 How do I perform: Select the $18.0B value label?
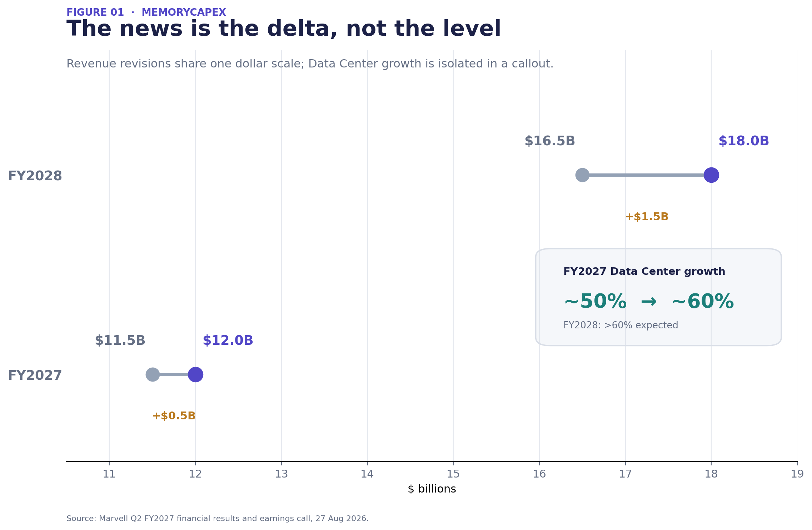coord(743,141)
